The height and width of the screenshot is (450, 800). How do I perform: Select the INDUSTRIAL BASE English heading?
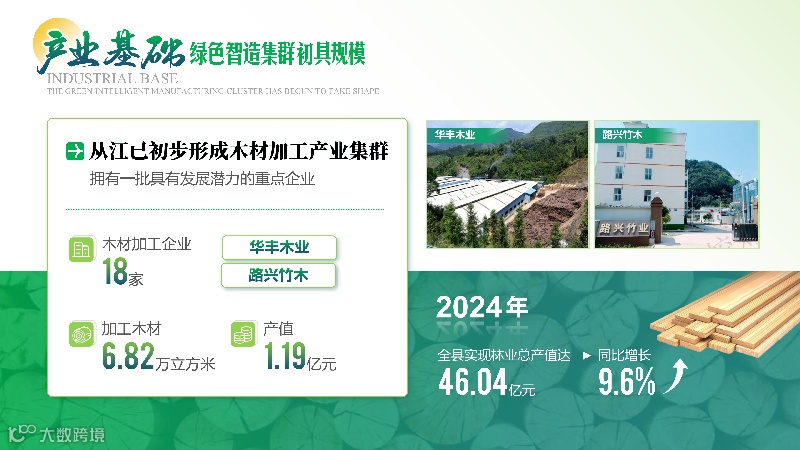click(112, 79)
